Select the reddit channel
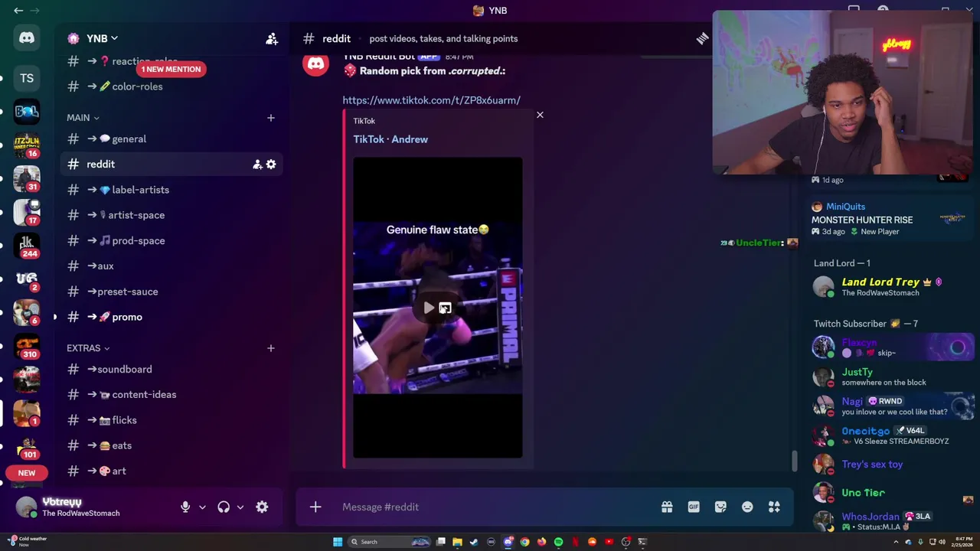Viewport: 980px width, 551px height. (171, 164)
